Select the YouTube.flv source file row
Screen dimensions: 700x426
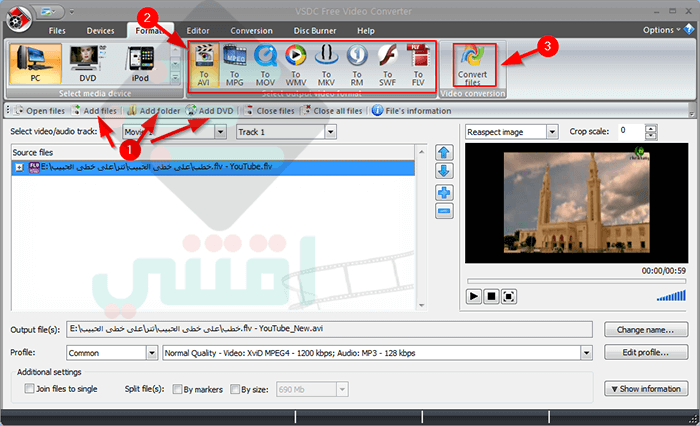213,167
